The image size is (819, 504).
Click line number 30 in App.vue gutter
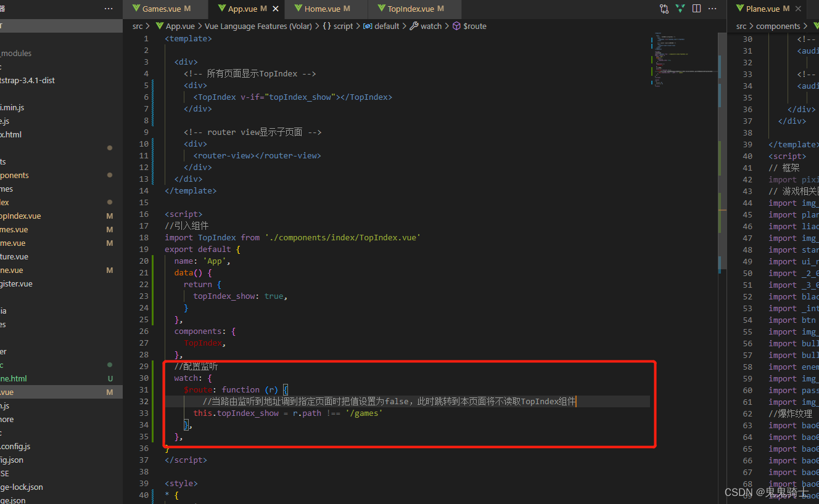(x=144, y=378)
